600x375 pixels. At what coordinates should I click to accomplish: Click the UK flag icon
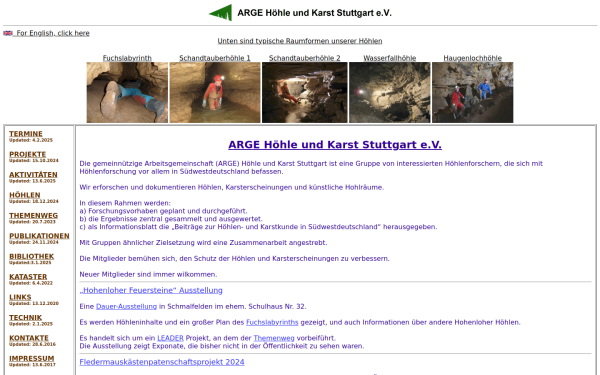coord(8,33)
